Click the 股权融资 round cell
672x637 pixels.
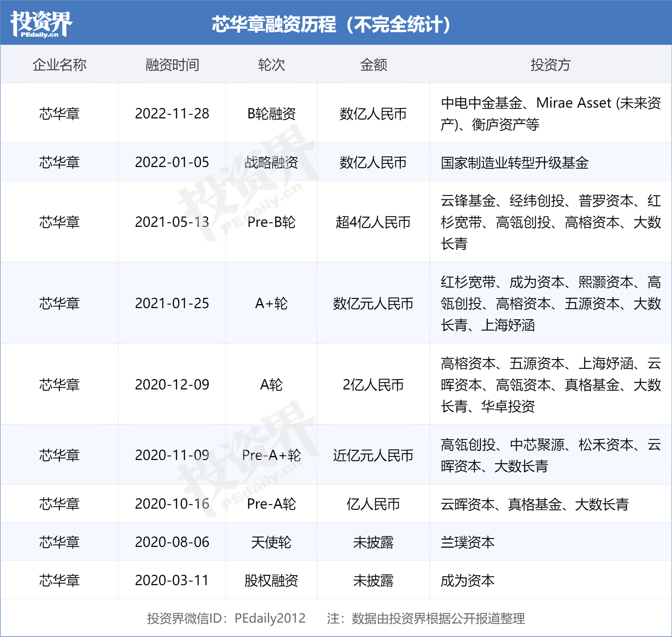271,580
